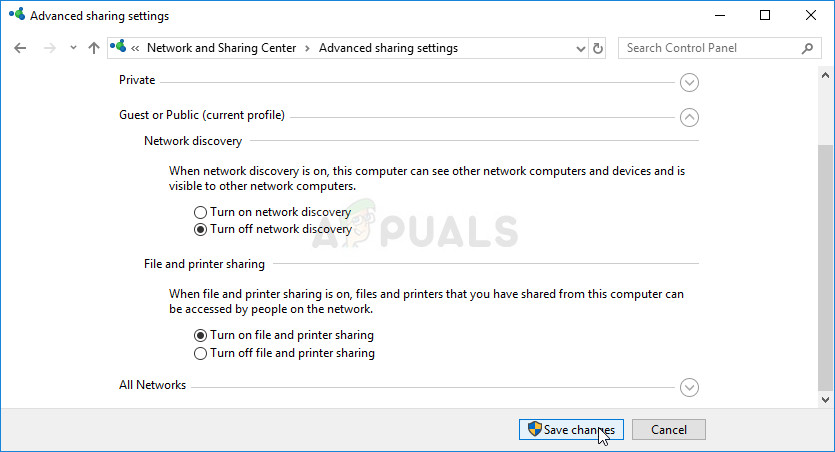Go to Network and Sharing Center breadcrumb

coord(221,48)
